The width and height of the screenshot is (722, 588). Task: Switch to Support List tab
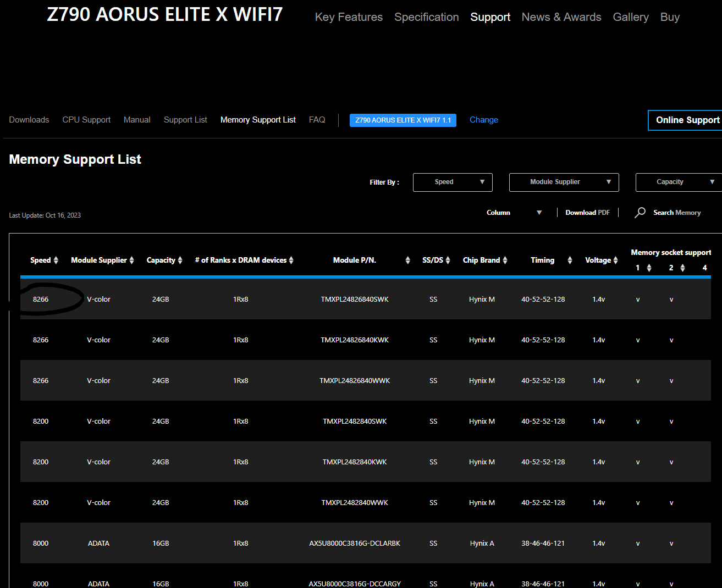185,120
